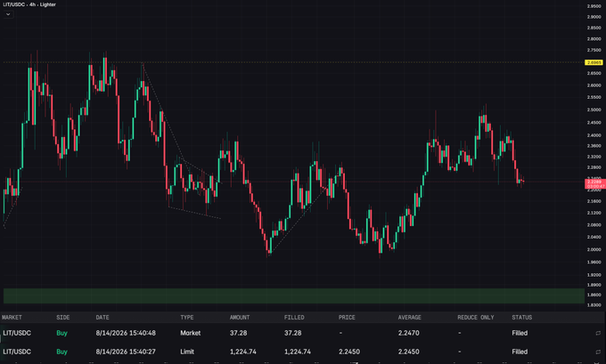Sort by the AMOUNT column header
Image resolution: width=606 pixels, height=364 pixels.
240,318
